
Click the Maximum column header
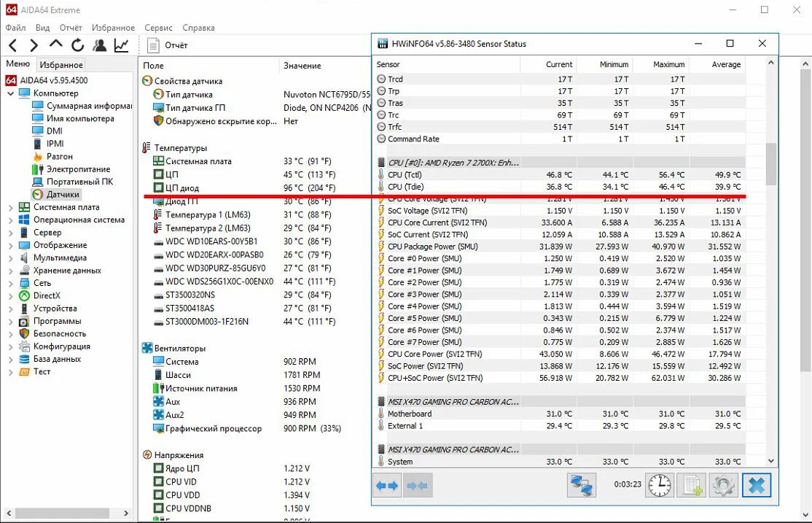660,64
